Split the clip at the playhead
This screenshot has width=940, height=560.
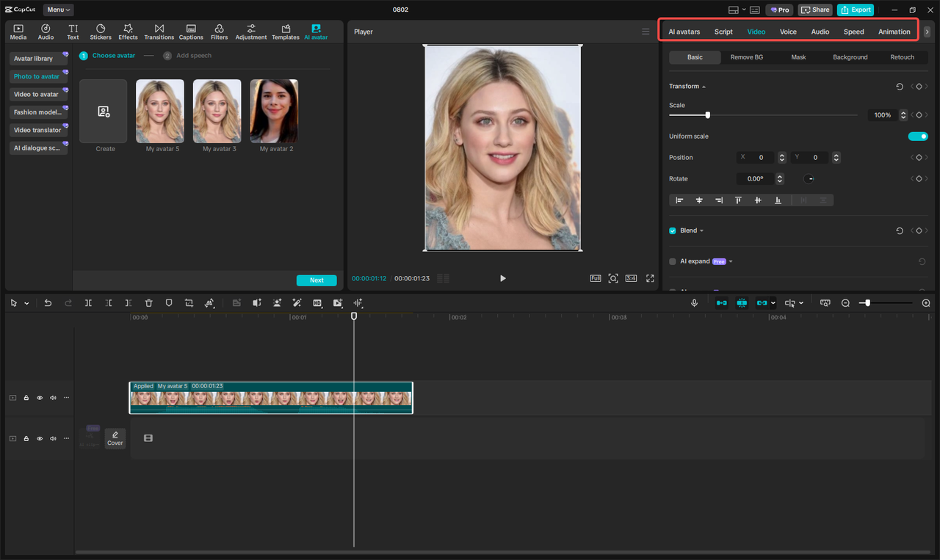coord(88,302)
